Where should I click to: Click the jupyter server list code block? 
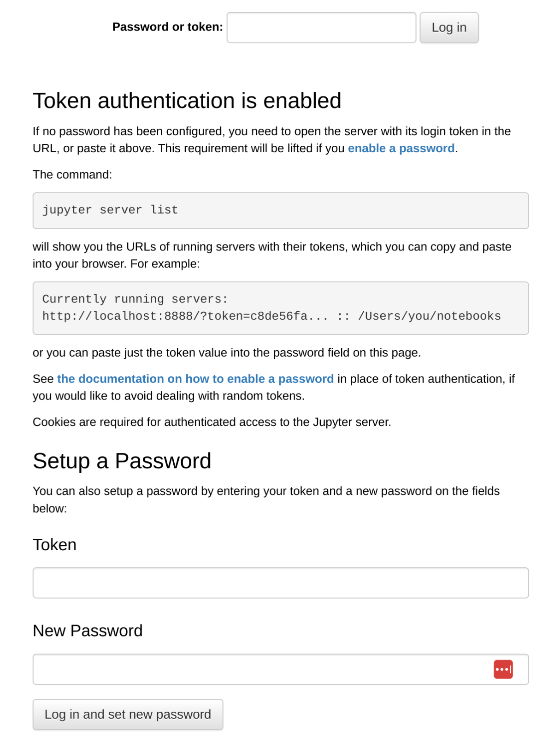coord(281,211)
